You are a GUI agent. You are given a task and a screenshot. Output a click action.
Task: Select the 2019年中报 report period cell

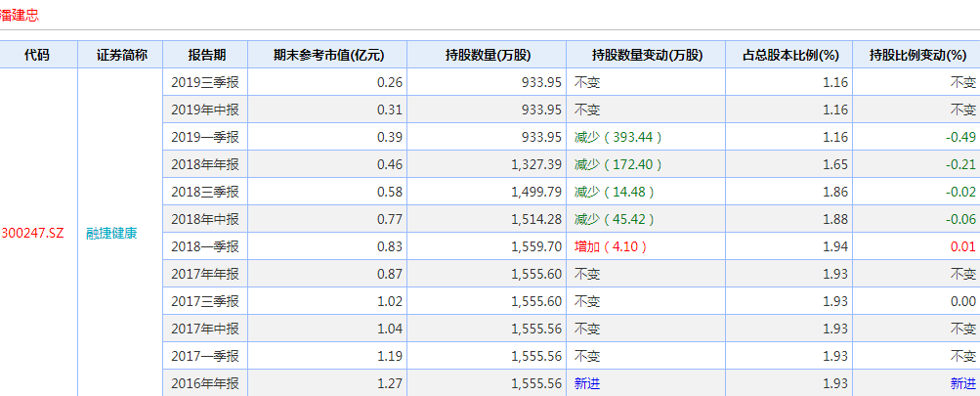click(x=205, y=110)
